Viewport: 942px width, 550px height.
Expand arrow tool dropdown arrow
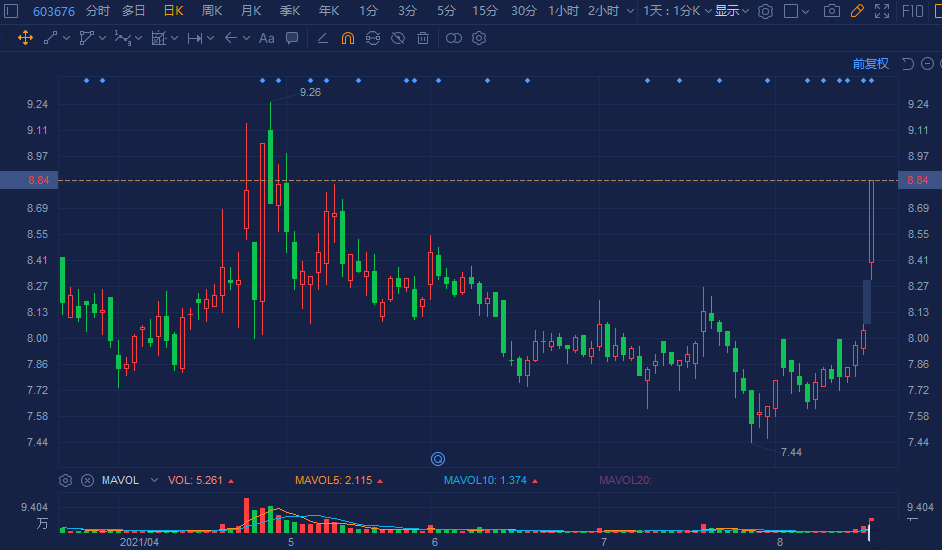[246, 38]
